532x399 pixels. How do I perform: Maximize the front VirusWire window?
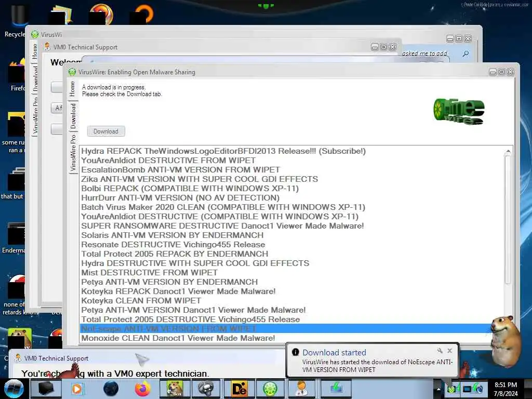click(501, 72)
